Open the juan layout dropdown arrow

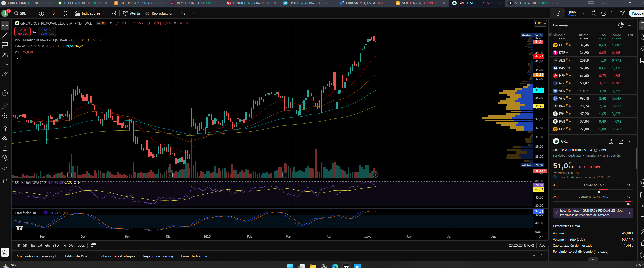pyautogui.click(x=584, y=13)
